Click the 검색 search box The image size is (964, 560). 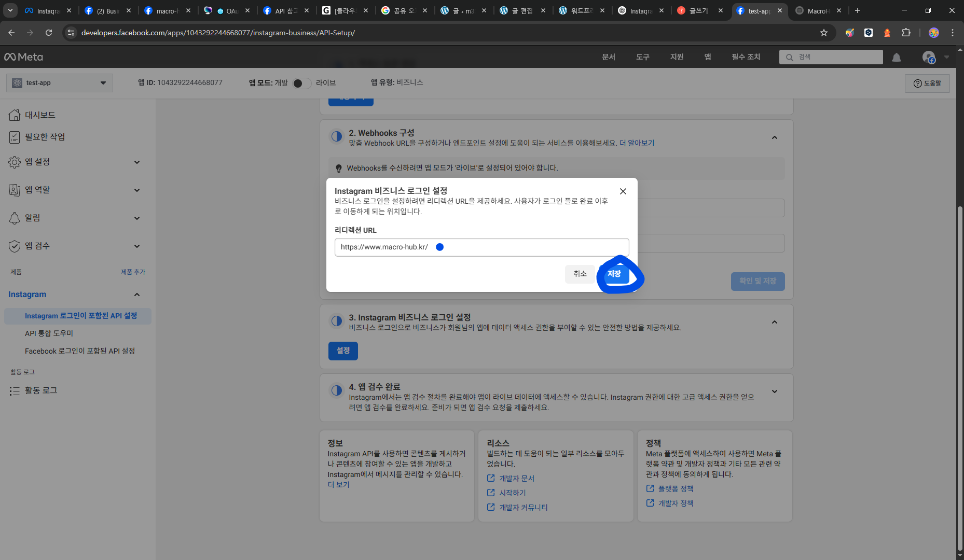tap(831, 57)
